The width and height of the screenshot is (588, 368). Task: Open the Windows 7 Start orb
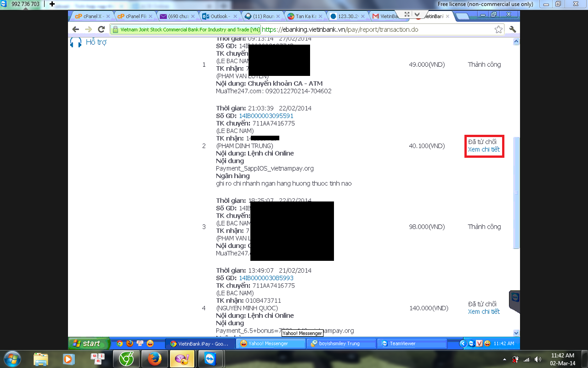pos(12,359)
